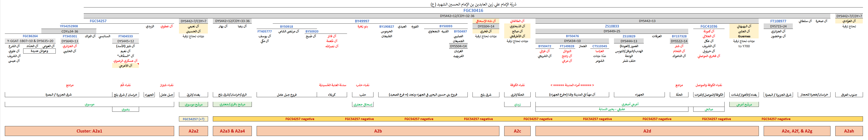
Task: Select the BY190827 SNP label
Action: coord(387,26)
